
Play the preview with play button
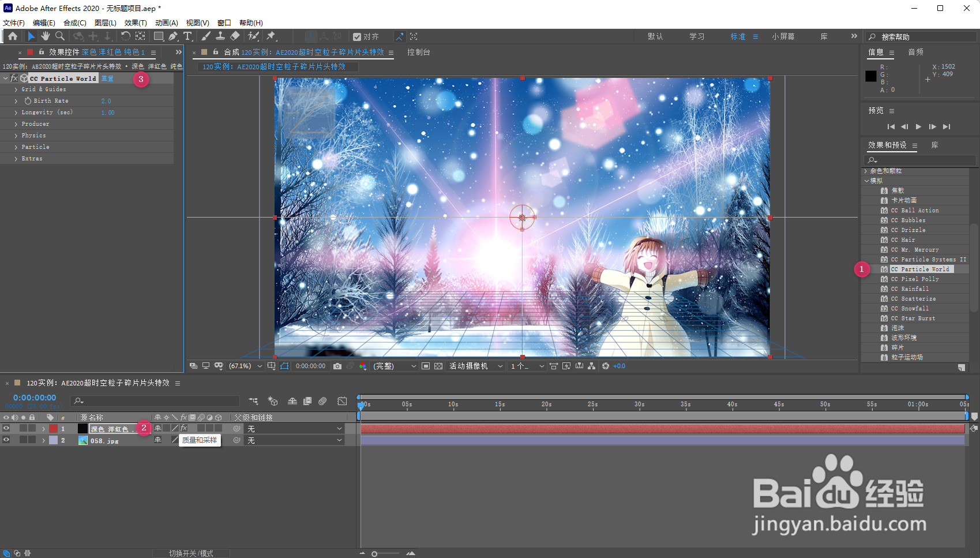point(918,126)
